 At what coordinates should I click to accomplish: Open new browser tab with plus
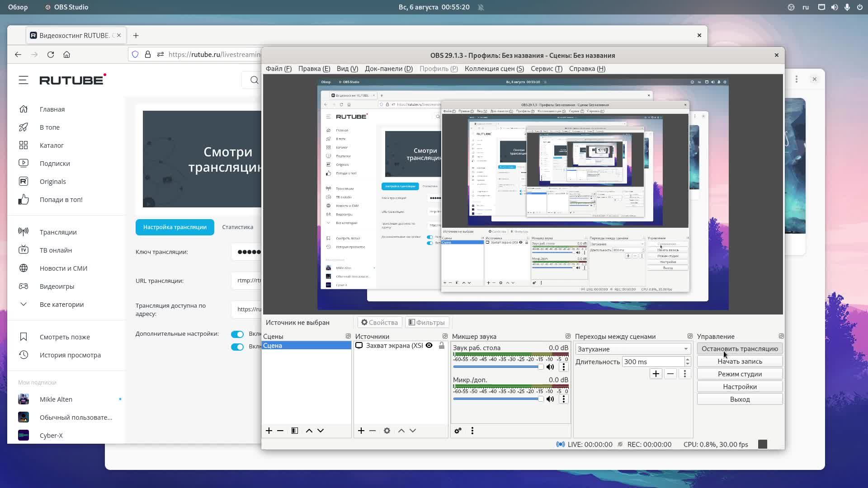click(136, 35)
